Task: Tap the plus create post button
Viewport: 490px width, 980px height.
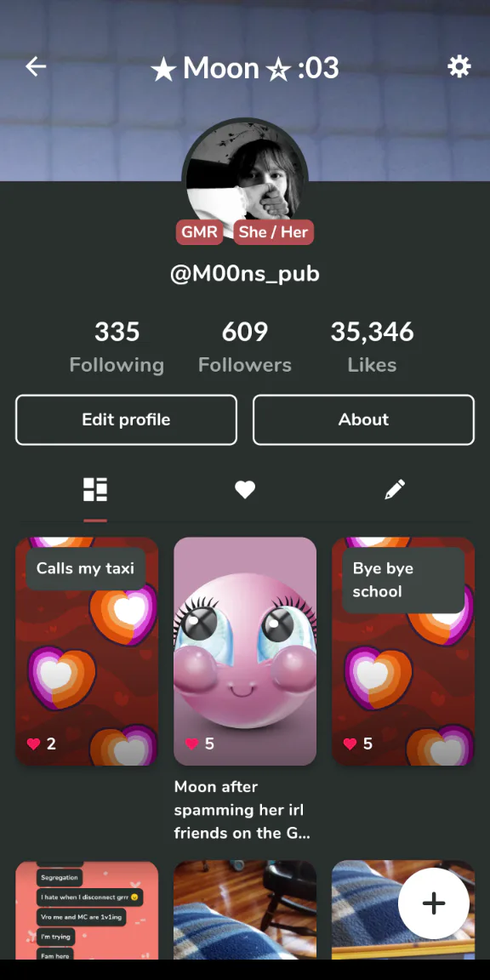Action: 434,903
